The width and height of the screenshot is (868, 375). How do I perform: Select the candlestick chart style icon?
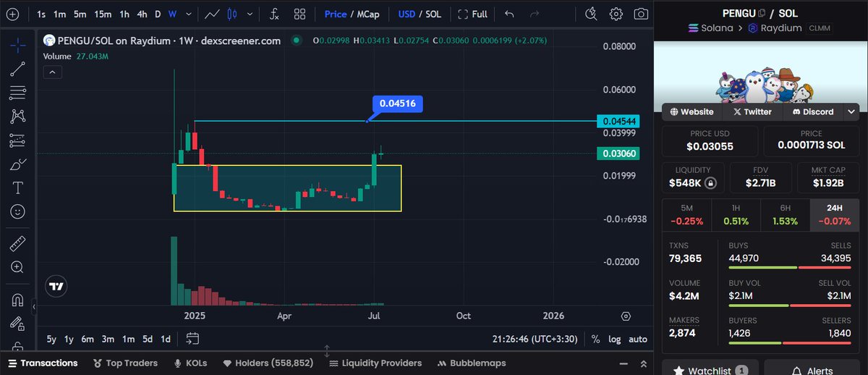coord(232,14)
